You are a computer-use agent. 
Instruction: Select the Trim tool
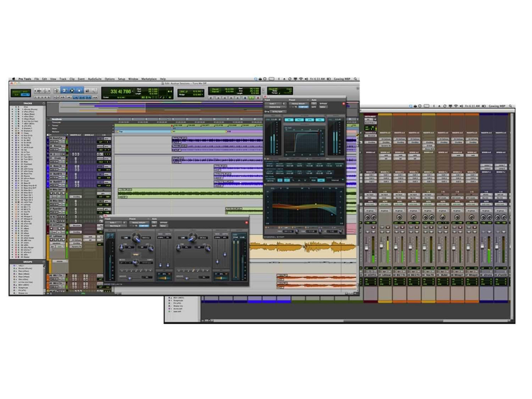(x=64, y=91)
